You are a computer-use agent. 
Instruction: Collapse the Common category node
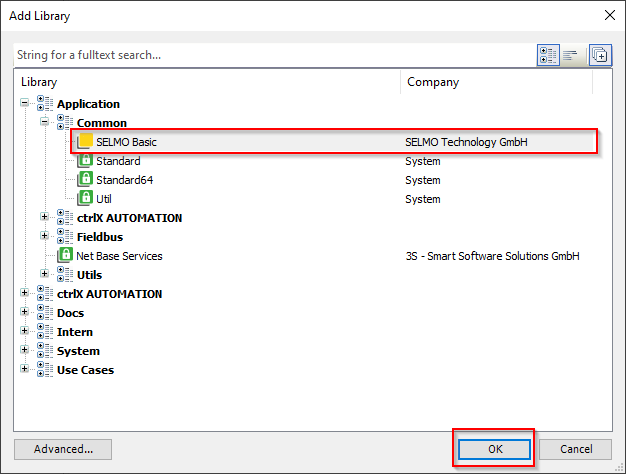point(45,123)
